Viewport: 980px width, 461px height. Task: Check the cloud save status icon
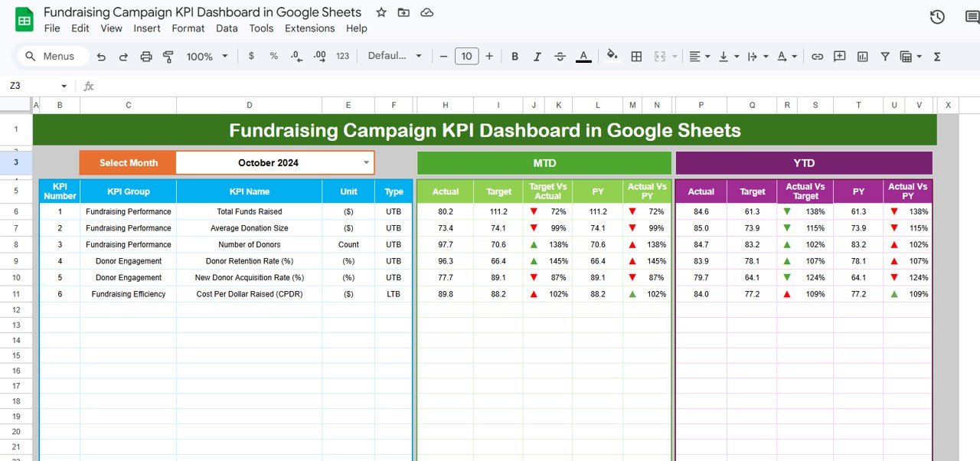pyautogui.click(x=427, y=12)
